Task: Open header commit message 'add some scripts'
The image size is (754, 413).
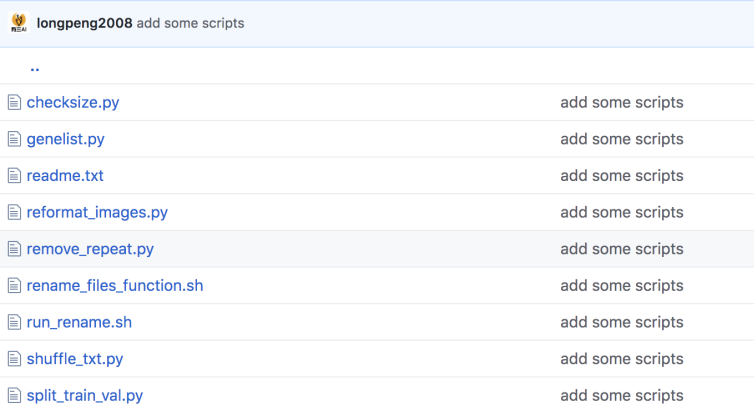Action: 190,23
